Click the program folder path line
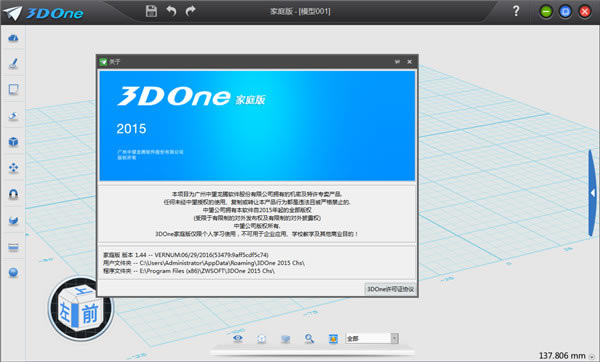 pyautogui.click(x=189, y=271)
